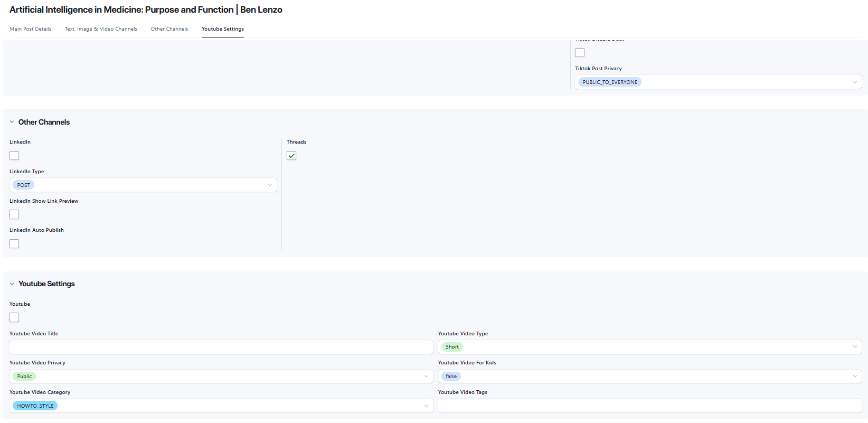Open the Youtube Video Type dropdown
Image resolution: width=868 pixels, height=423 pixels.
tap(649, 347)
